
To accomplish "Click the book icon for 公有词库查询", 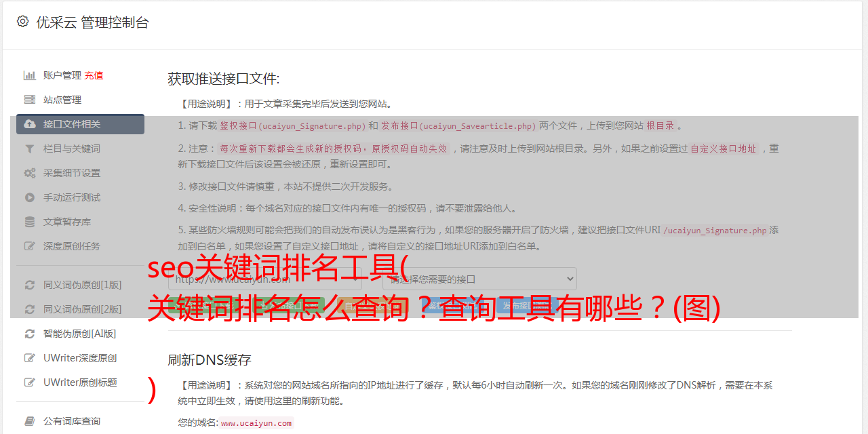I will point(30,421).
